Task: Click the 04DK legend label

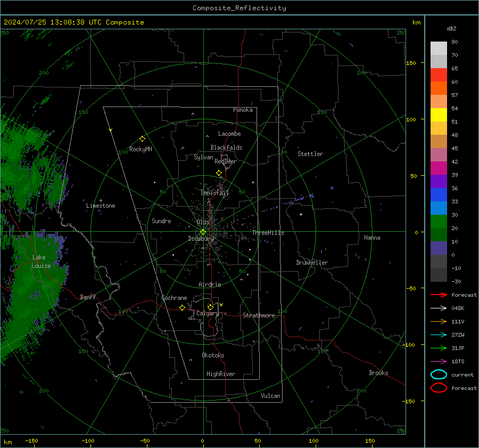Action: [458, 308]
